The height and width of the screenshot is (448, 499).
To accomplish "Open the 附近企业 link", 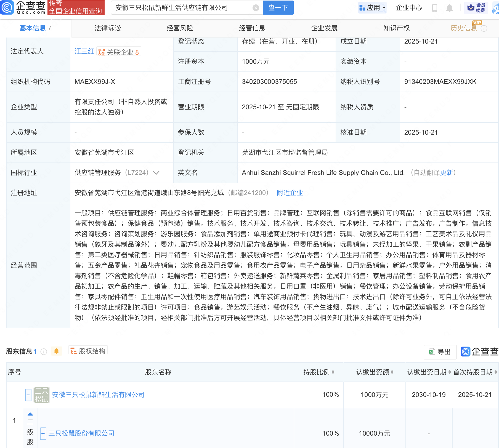I will pos(290,193).
